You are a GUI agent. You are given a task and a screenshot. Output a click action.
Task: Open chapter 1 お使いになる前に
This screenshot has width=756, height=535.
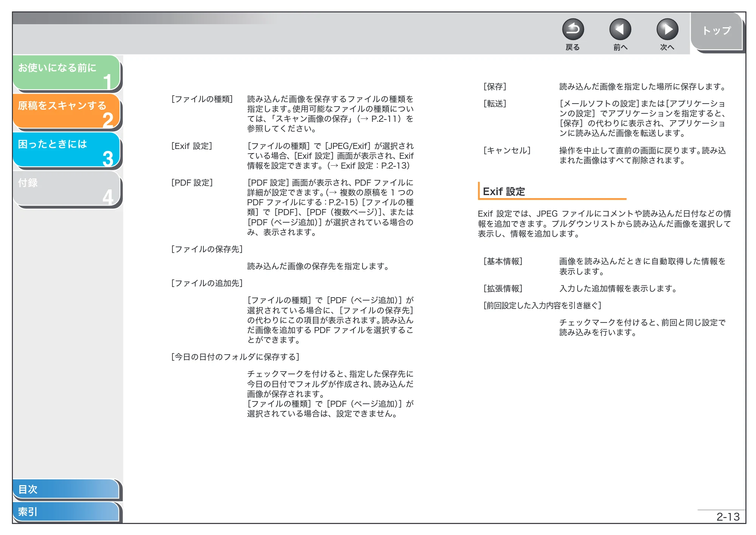pos(67,73)
